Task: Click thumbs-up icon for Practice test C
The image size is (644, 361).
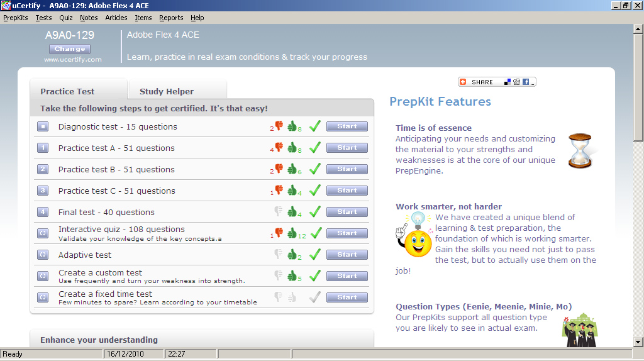Action: coord(292,190)
